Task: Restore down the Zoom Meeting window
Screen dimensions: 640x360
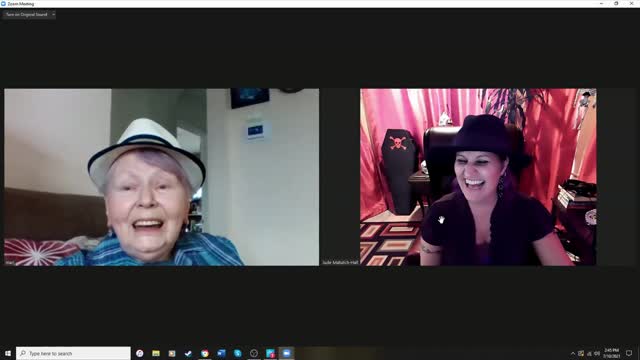Action: [x=616, y=4]
